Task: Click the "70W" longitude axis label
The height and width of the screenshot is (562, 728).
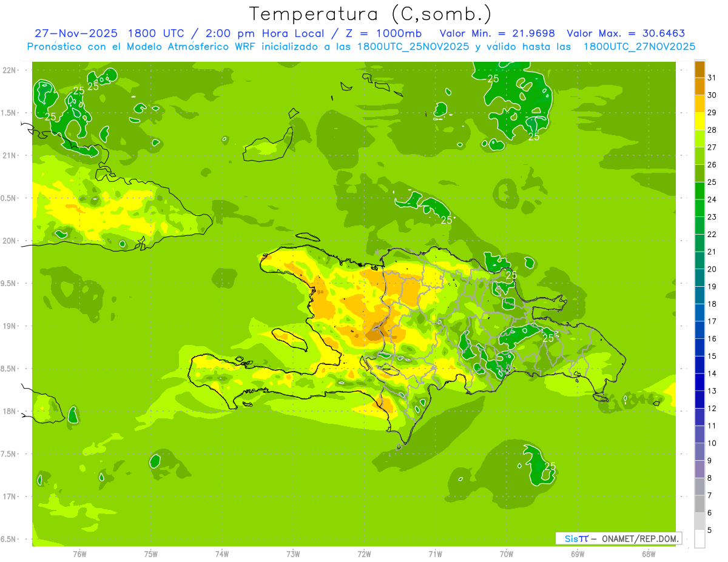Action: [x=507, y=554]
